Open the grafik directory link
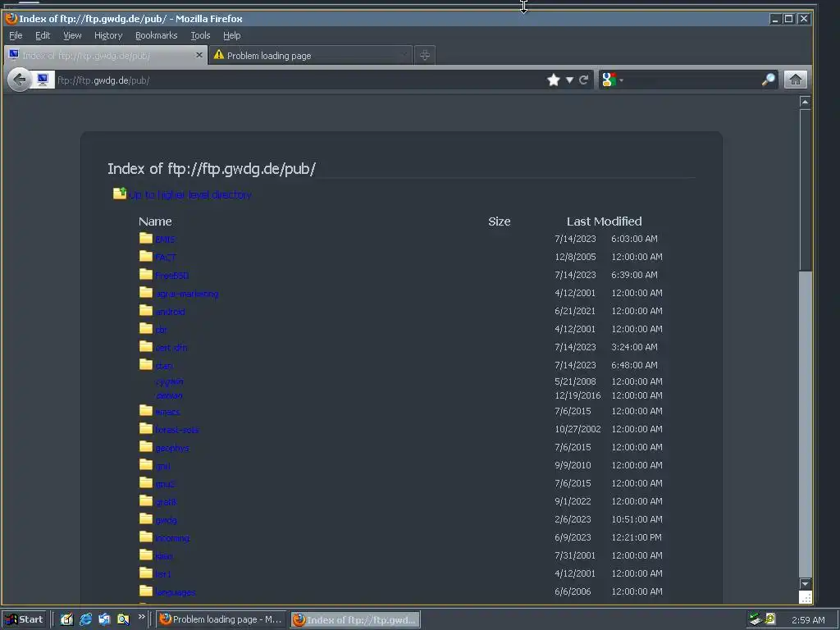This screenshot has height=630, width=840. (x=166, y=503)
